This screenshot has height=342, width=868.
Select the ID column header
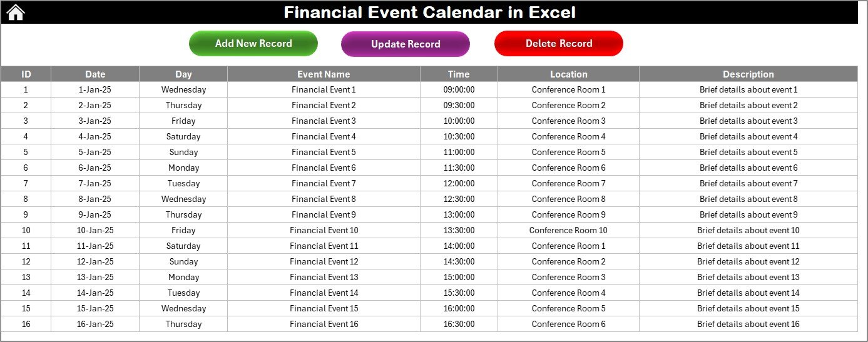pos(26,74)
